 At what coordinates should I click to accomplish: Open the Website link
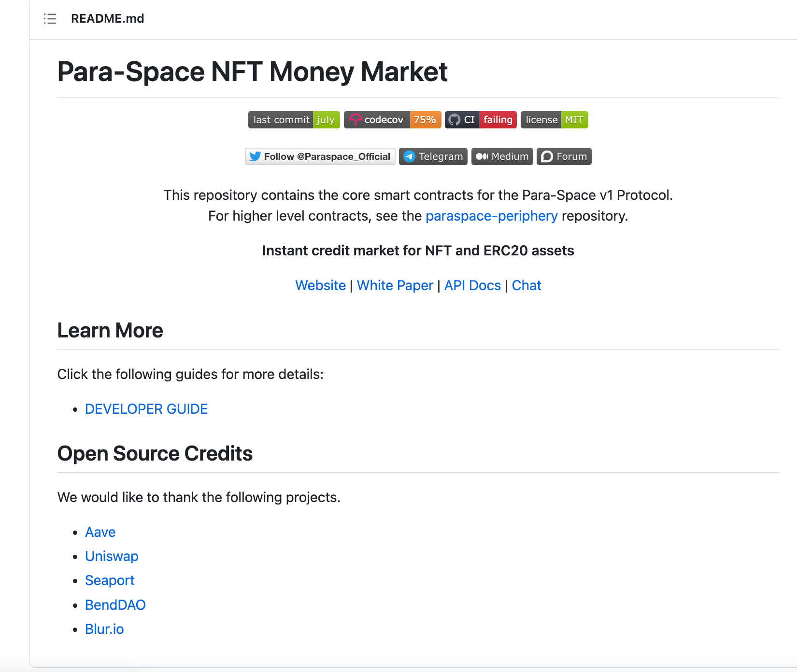pyautogui.click(x=321, y=285)
